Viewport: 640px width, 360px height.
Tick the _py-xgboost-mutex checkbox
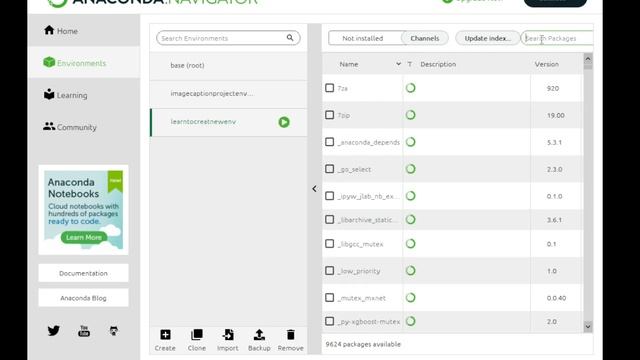pos(329,321)
